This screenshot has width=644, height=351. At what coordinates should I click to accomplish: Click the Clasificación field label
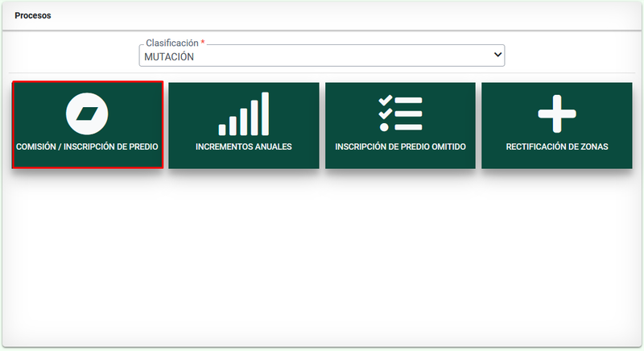[171, 42]
